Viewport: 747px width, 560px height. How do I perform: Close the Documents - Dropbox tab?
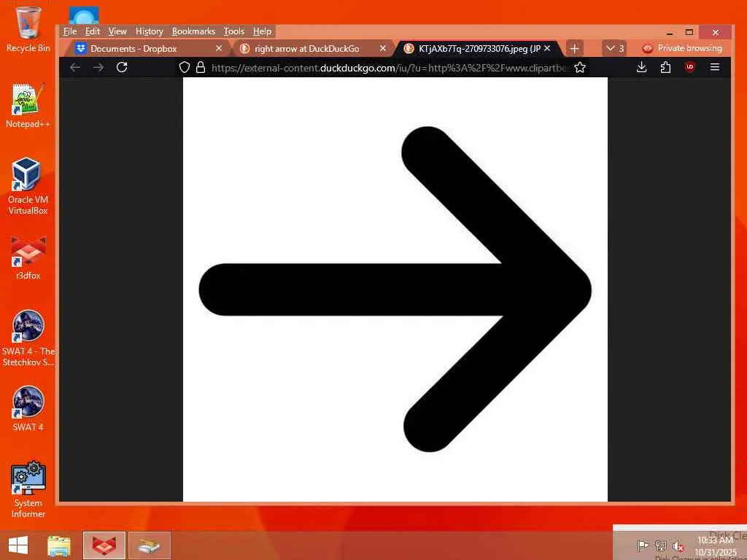[219, 48]
